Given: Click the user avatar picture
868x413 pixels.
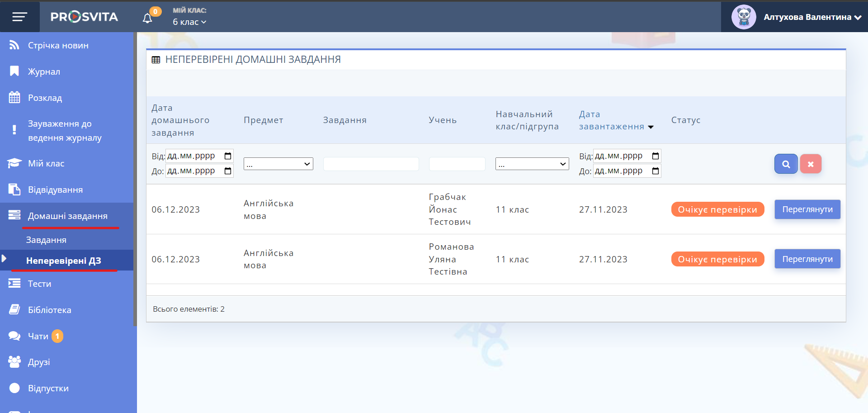Looking at the screenshot, I should pos(743,17).
